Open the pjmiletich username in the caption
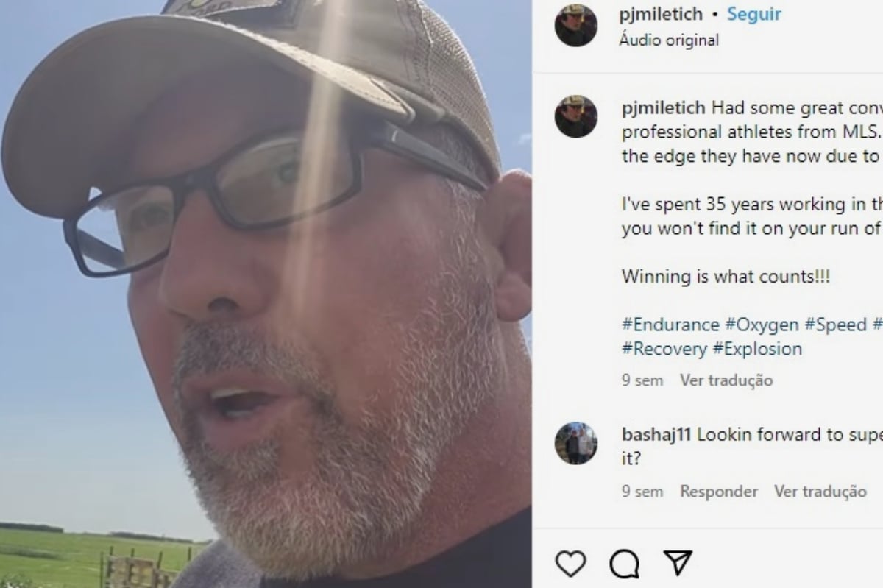883x588 pixels. [x=664, y=108]
